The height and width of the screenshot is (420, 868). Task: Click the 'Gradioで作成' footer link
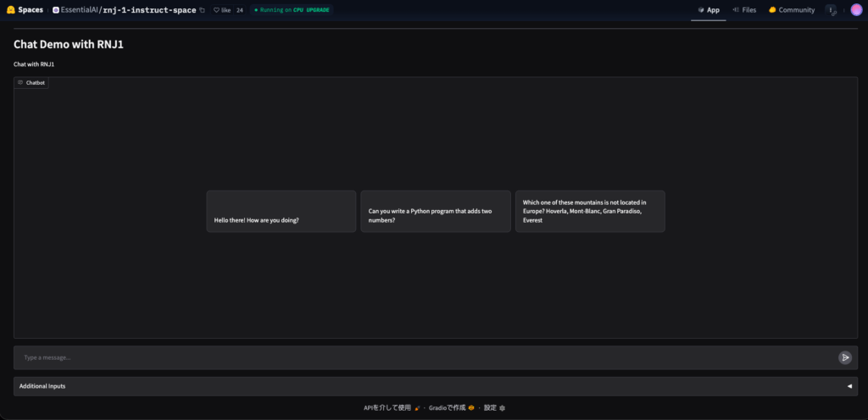451,407
